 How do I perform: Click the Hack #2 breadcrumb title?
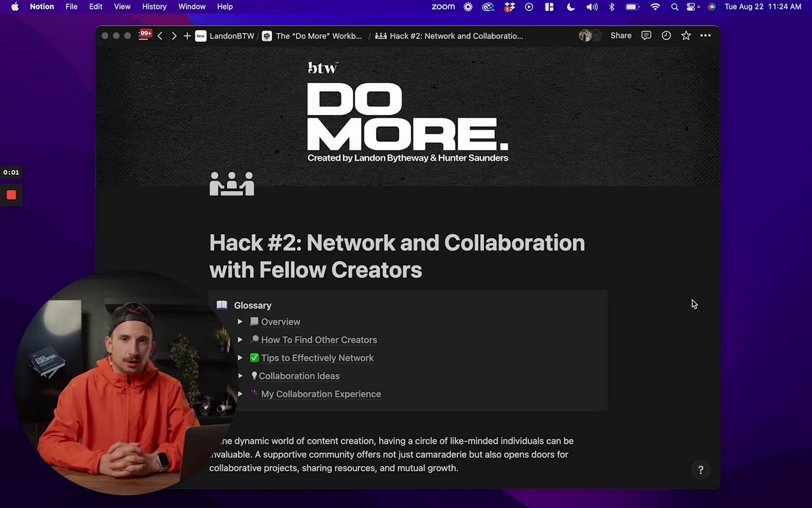pos(449,36)
